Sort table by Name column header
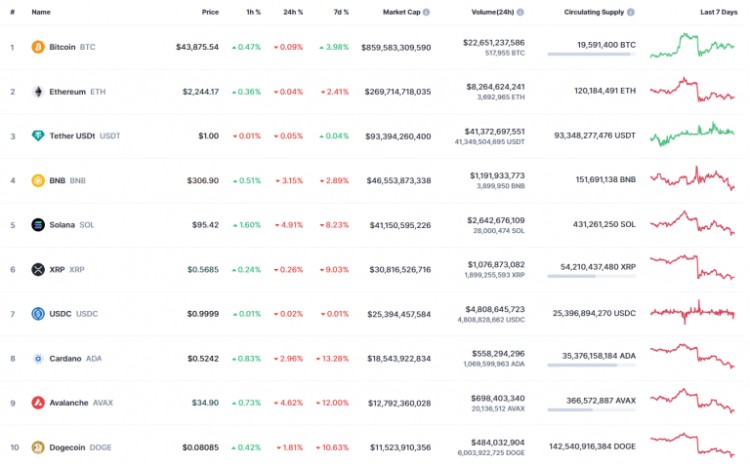The width and height of the screenshot is (750, 464). [41, 12]
